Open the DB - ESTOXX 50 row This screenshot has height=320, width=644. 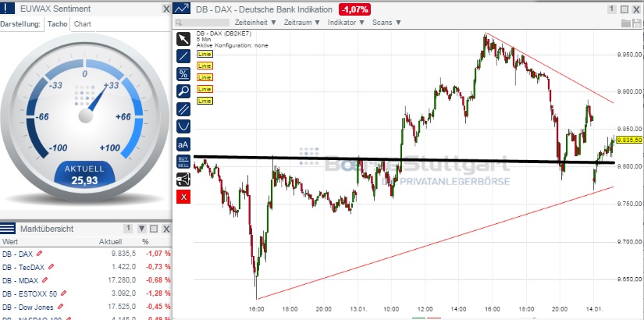point(86,293)
